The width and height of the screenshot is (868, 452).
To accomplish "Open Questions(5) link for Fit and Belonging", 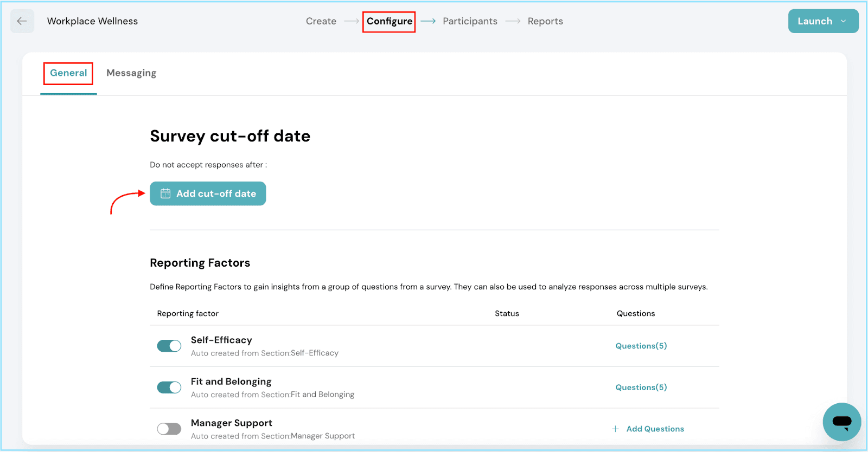I will tap(641, 388).
